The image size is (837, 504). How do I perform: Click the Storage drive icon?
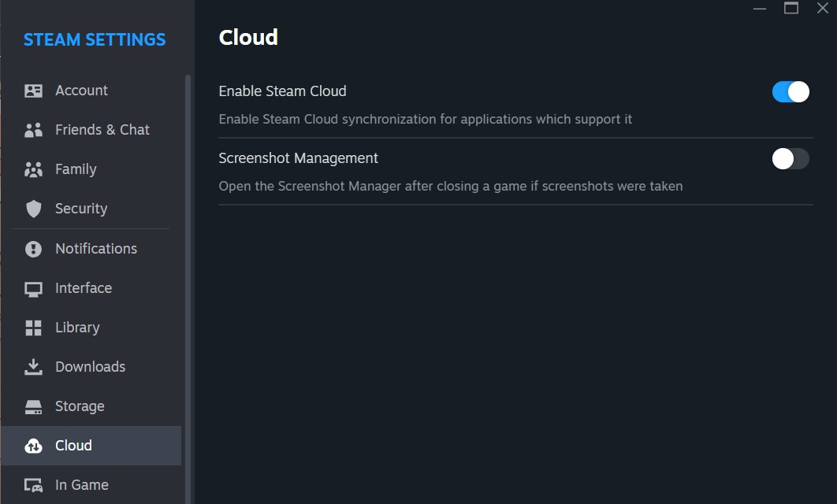tap(33, 406)
